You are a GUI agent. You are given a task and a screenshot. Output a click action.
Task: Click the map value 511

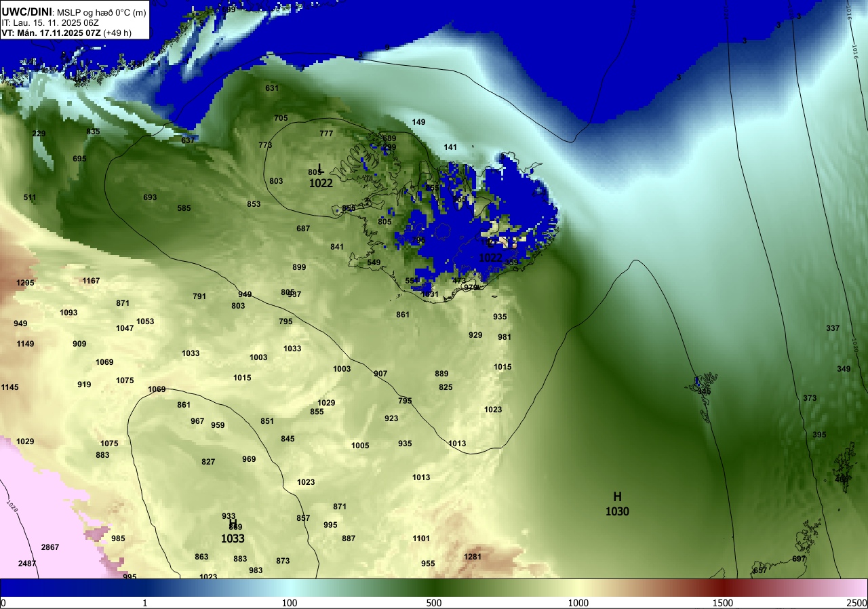30,197
